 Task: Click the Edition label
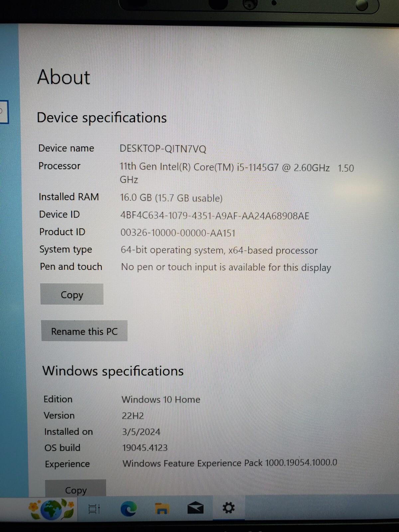(x=58, y=399)
